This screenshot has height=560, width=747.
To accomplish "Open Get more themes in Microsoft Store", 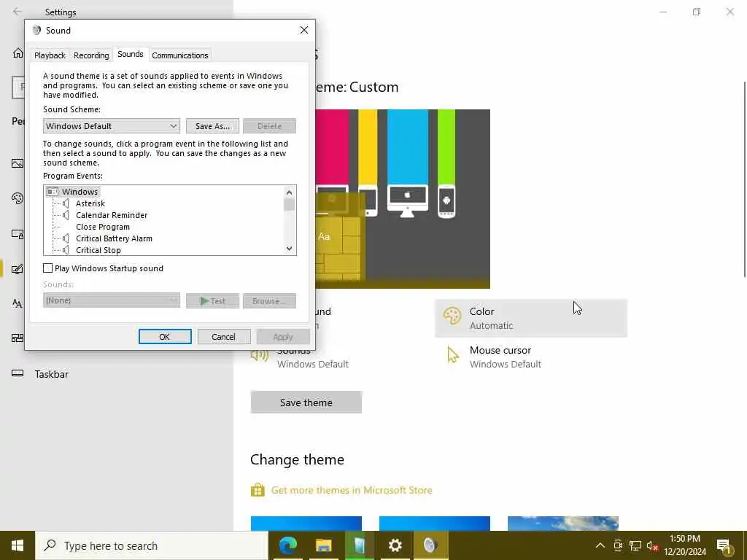I will (352, 490).
